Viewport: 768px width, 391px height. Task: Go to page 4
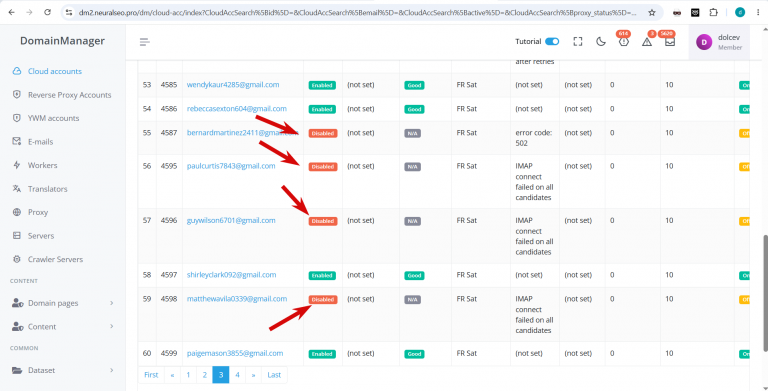237,375
